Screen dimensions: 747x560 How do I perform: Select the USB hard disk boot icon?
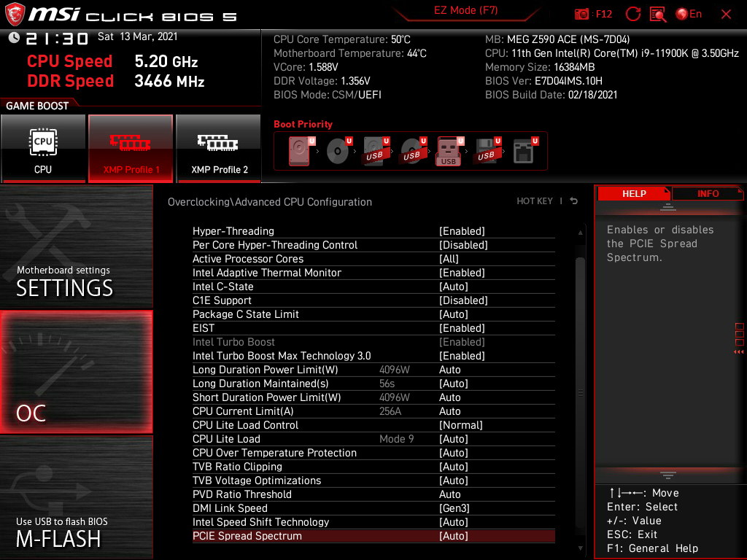tap(376, 150)
